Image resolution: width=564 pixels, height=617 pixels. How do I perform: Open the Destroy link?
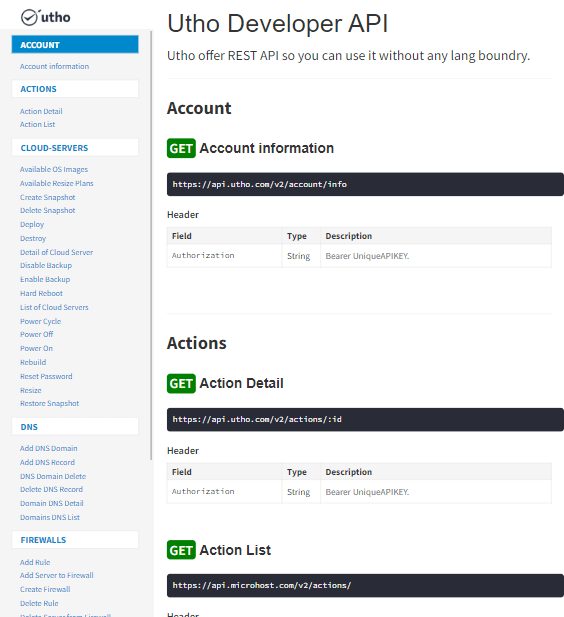(33, 238)
